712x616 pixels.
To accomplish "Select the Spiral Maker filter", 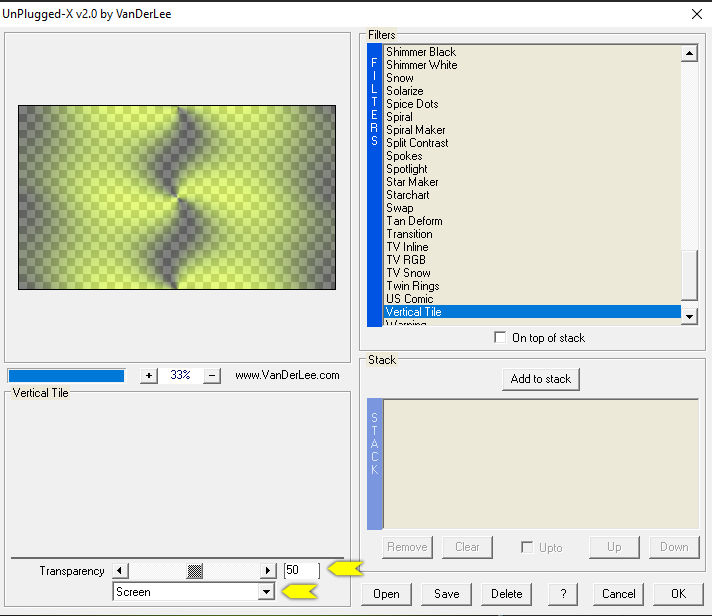I will [x=416, y=130].
